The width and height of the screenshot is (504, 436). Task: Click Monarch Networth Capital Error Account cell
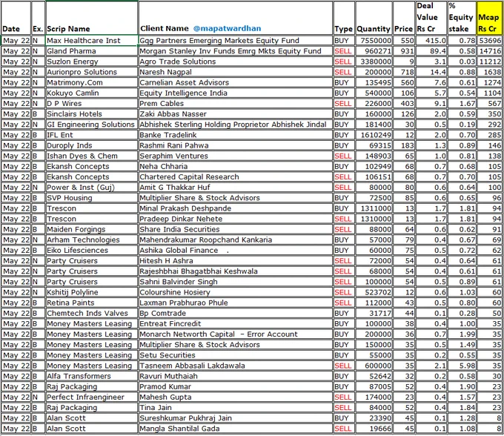point(236,334)
